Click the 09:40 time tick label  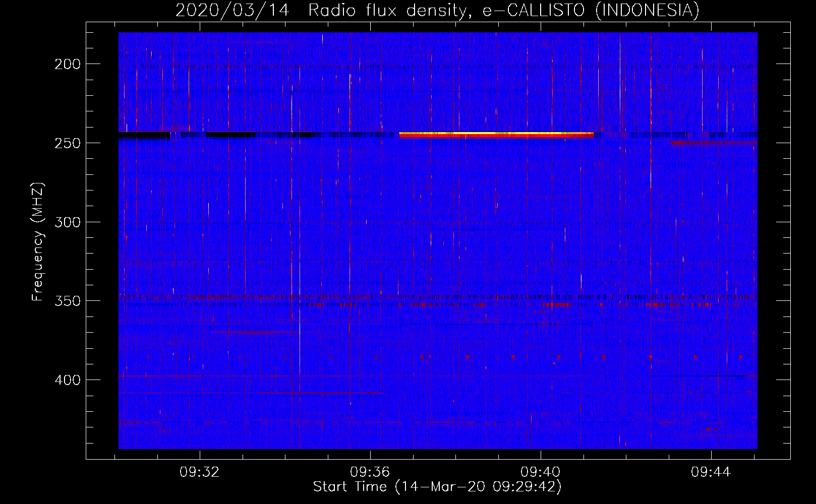point(541,472)
